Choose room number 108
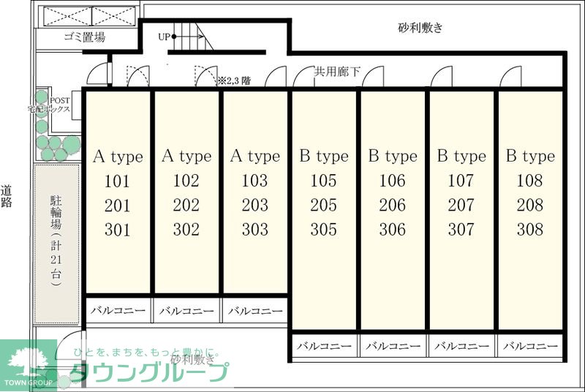The height and width of the screenshot is (392, 585). (529, 181)
